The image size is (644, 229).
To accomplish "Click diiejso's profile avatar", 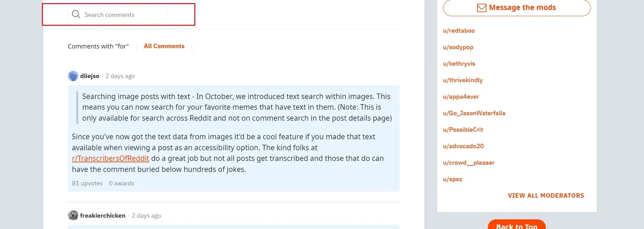I will pos(73,76).
